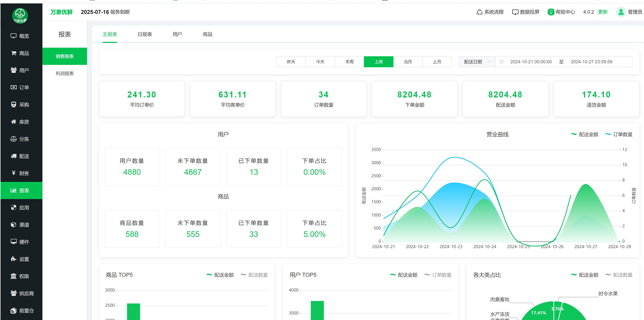The width and height of the screenshot is (644, 320).
Task: Select the 上月 date range
Action: pos(437,62)
